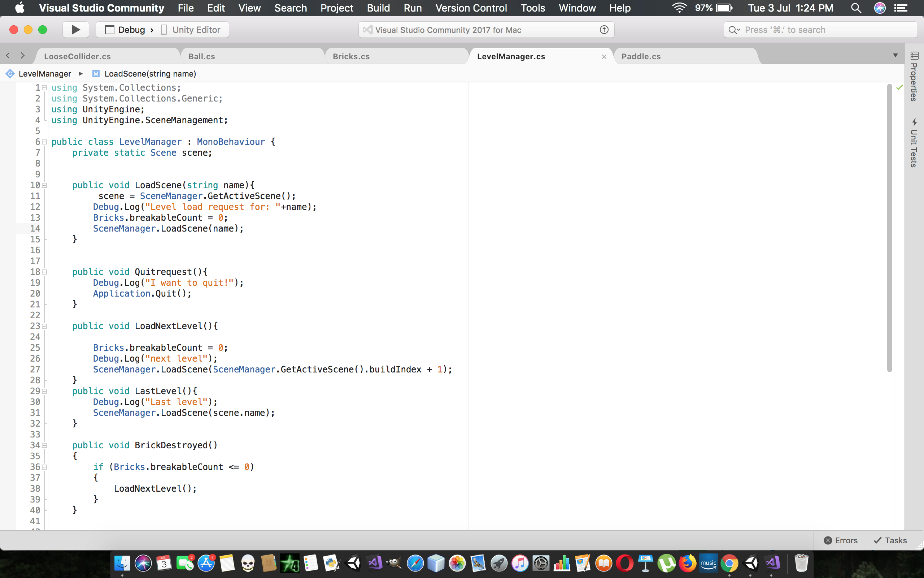Open Opera browser from the dock

click(x=625, y=564)
